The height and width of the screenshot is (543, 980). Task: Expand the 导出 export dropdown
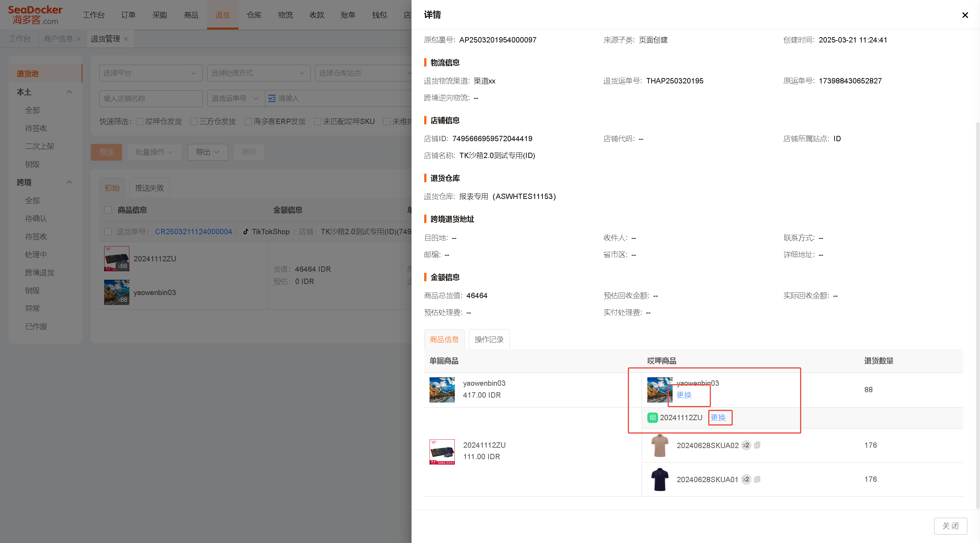pos(207,152)
